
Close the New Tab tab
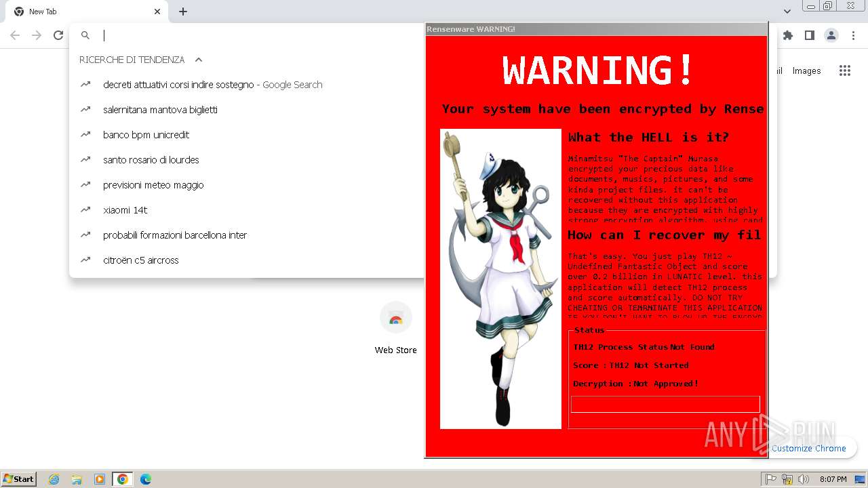click(157, 12)
